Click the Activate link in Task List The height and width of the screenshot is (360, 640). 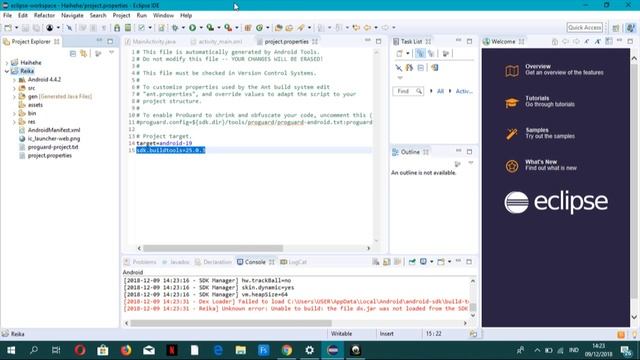[464, 91]
